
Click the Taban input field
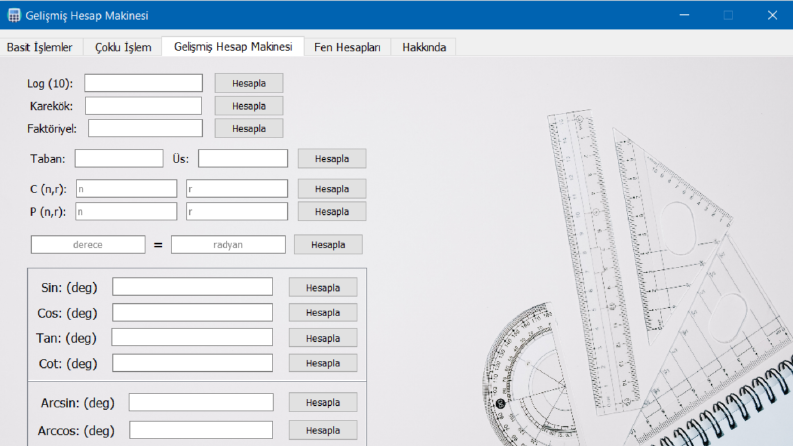point(119,158)
